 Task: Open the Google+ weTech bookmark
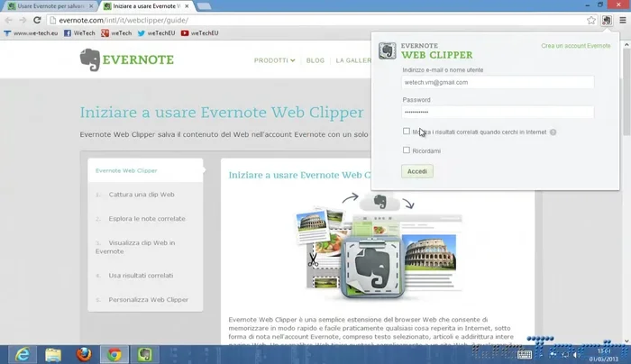pos(116,33)
